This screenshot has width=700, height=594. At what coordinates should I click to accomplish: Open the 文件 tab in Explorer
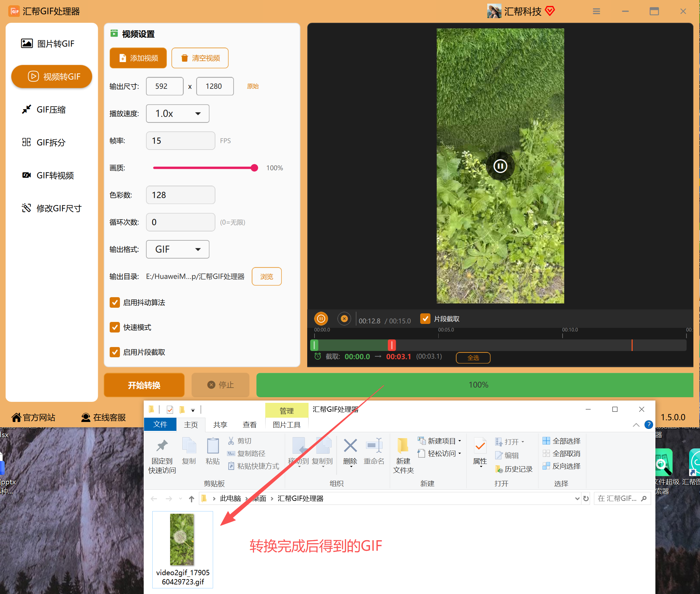tap(160, 425)
